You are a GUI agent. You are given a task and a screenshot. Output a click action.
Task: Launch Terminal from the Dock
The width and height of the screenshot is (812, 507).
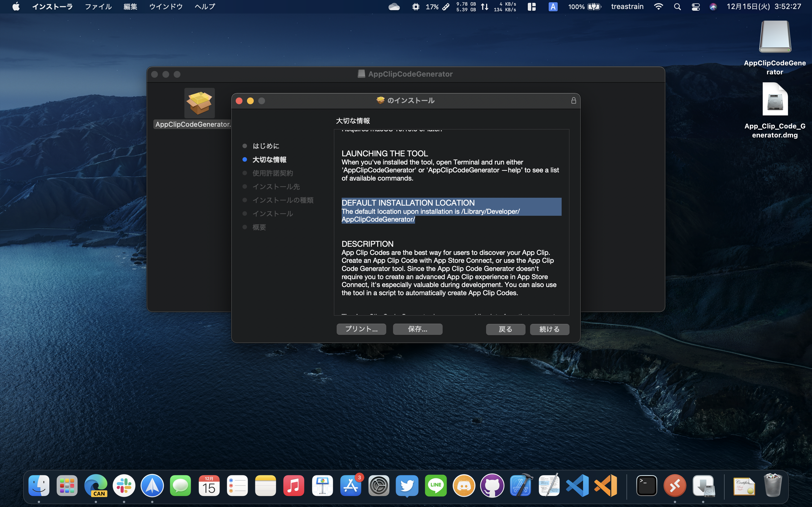click(x=646, y=485)
